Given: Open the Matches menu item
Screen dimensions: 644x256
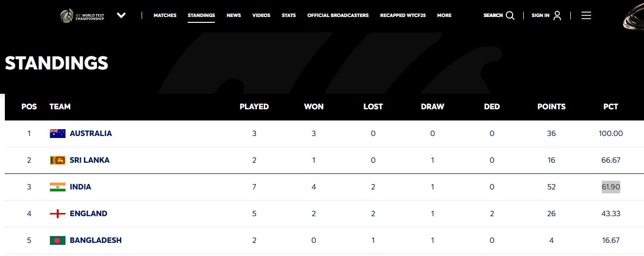Looking at the screenshot, I should coord(165,16).
